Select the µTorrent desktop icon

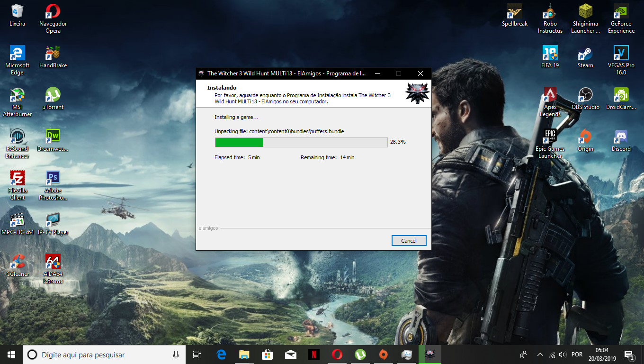pyautogui.click(x=53, y=99)
